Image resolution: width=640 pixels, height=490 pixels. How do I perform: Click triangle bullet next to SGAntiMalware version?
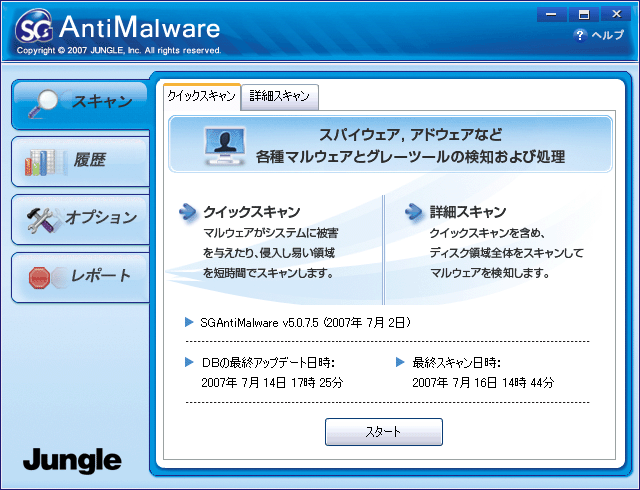coord(189,322)
